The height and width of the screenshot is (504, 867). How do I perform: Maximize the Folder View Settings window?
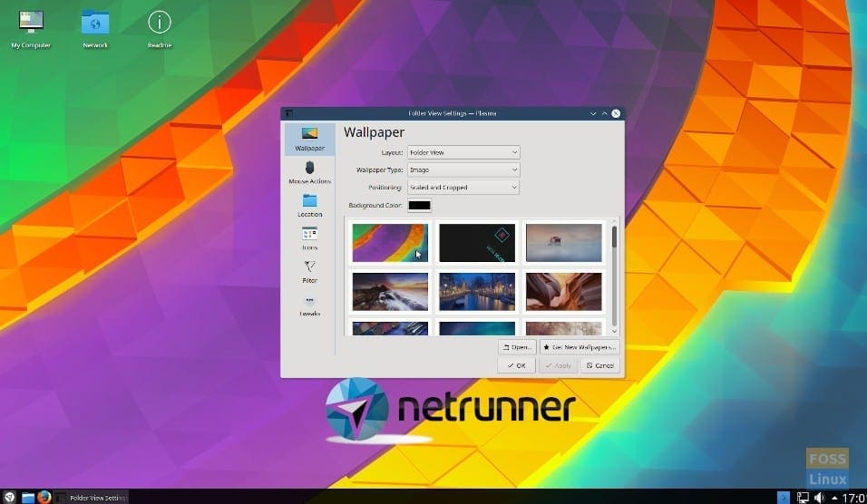coord(604,113)
